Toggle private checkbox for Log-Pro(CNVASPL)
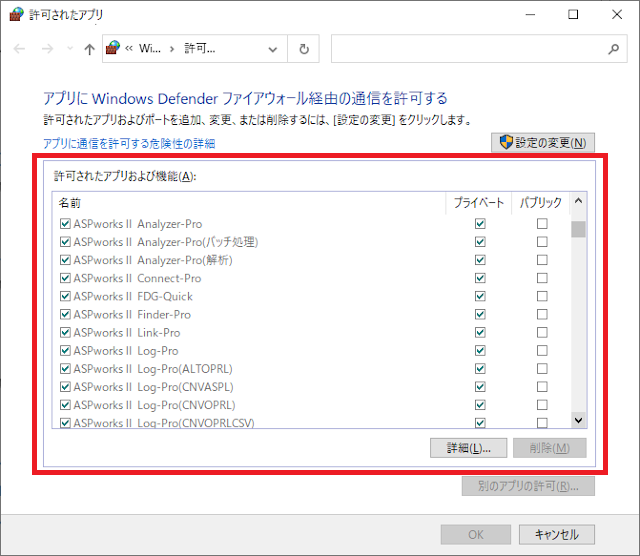Image resolution: width=640 pixels, height=556 pixels. (480, 387)
